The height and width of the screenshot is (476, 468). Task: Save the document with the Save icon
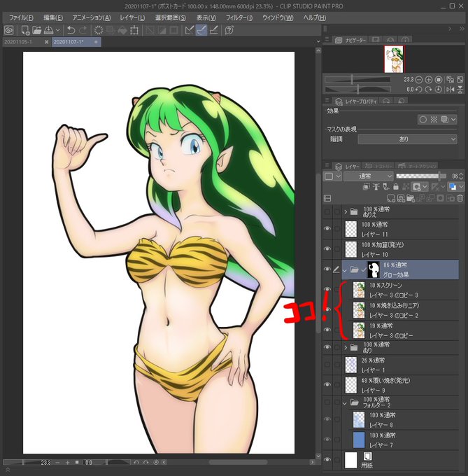[x=48, y=30]
